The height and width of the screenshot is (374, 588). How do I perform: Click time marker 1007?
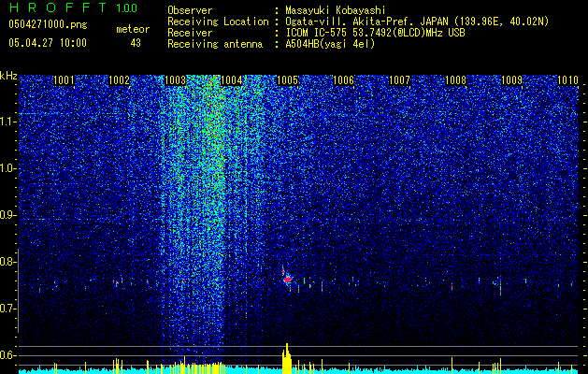(x=399, y=80)
